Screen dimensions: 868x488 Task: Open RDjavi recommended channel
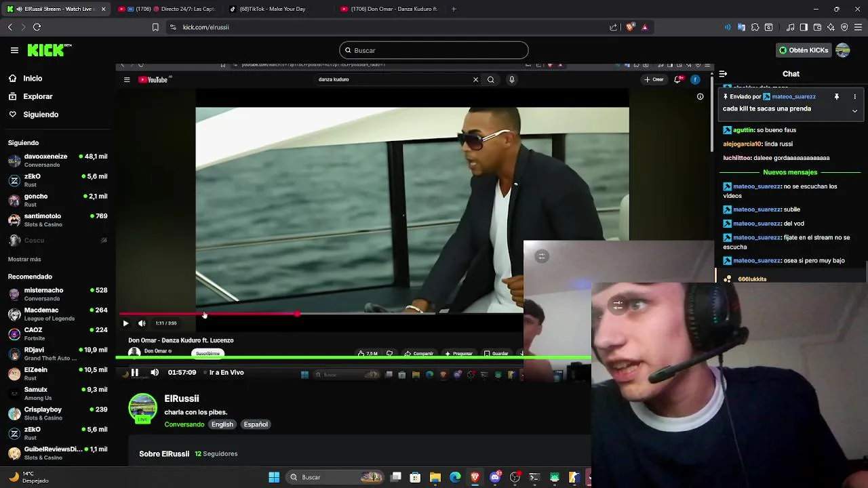pos(58,354)
